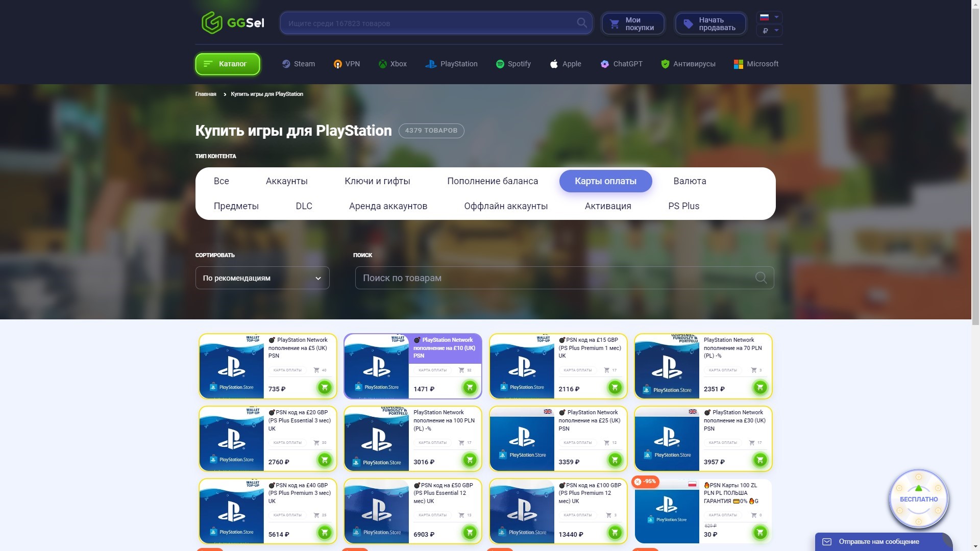This screenshot has height=551, width=980.
Task: Add £5 (UK) PSN card to cart
Action: [325, 388]
